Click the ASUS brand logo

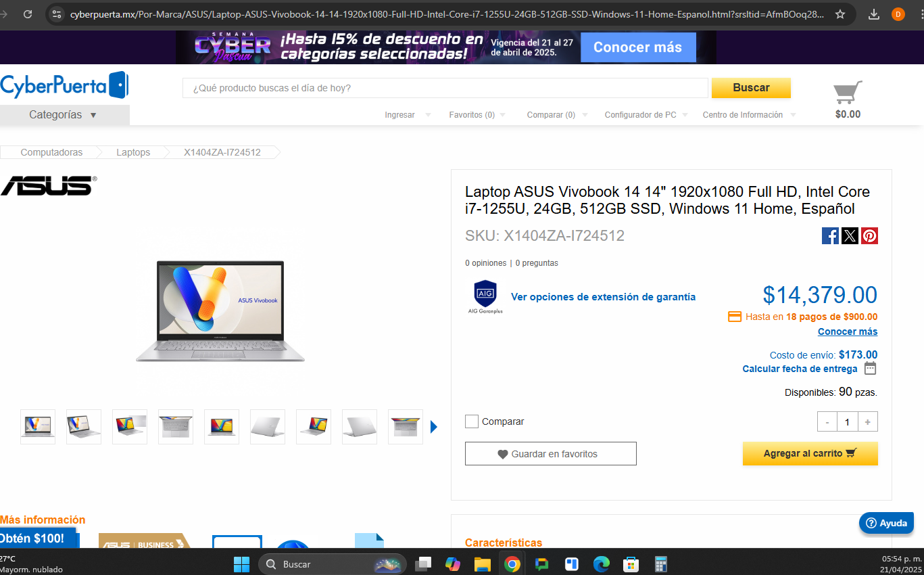coord(48,186)
